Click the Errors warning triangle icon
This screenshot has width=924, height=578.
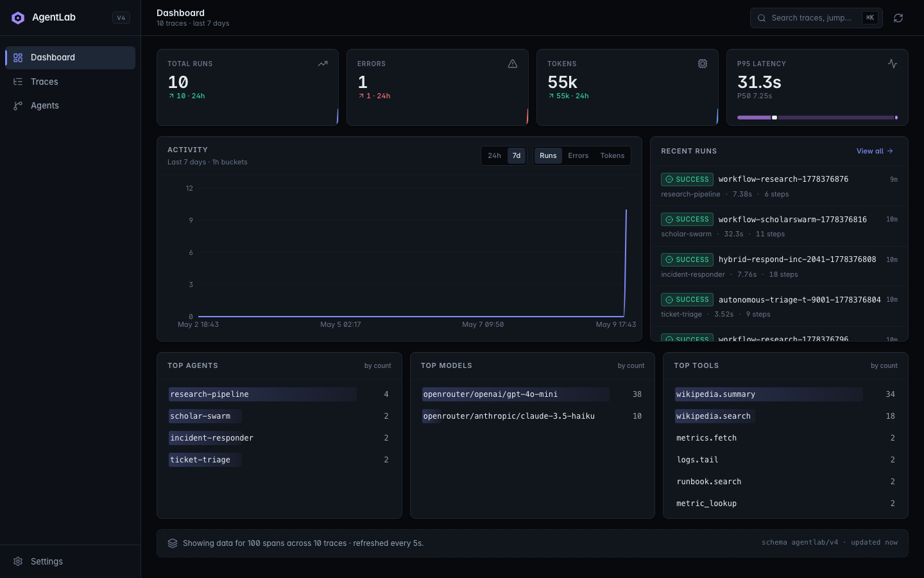click(513, 64)
